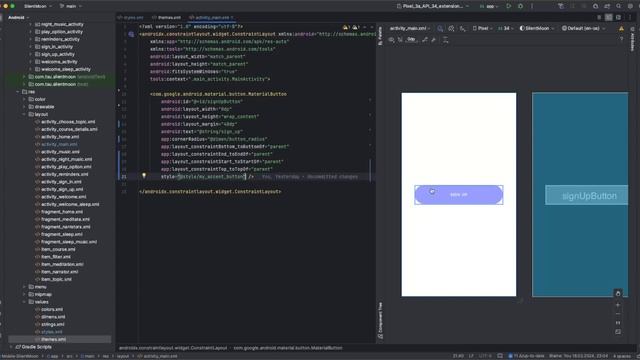Open the SilentMoon project dropdown

tap(38, 6)
